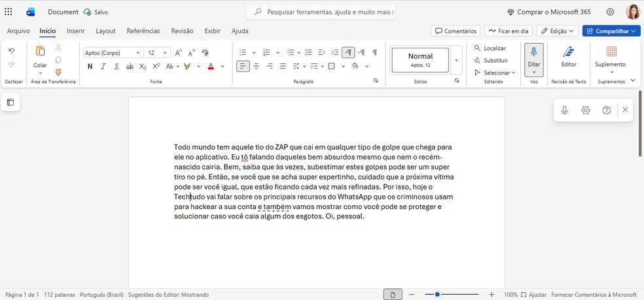Open the Inserir ribbon tab
644x300 pixels.
[x=75, y=31]
